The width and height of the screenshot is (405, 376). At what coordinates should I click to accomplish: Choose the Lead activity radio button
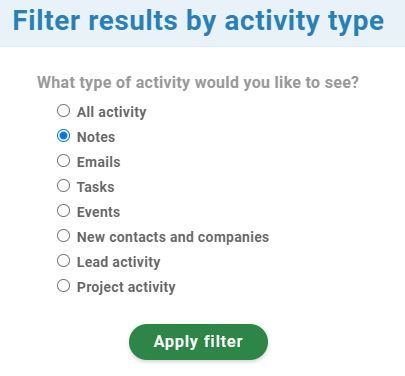coord(63,261)
